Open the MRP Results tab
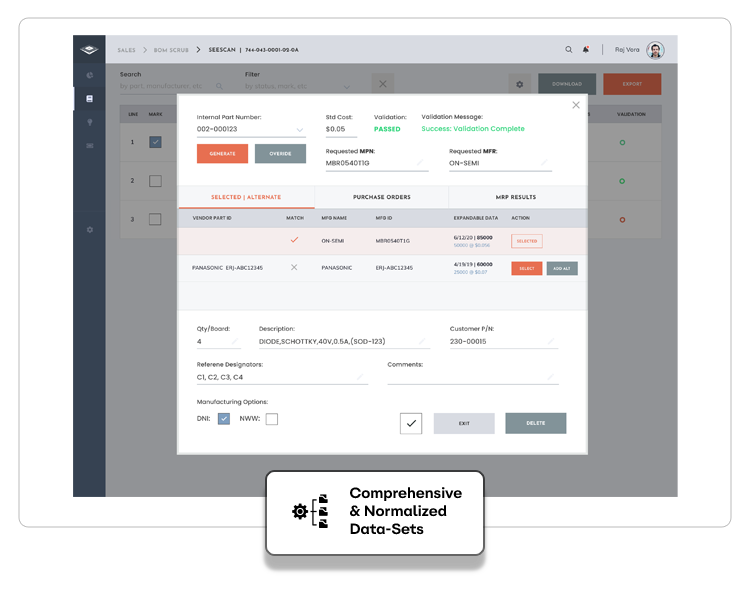 (516, 197)
